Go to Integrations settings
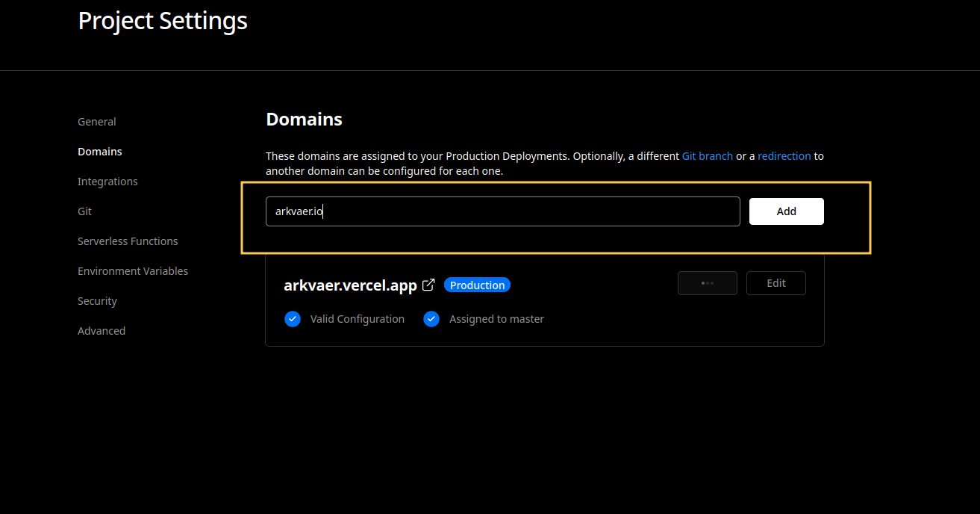This screenshot has width=980, height=514. [x=107, y=182]
